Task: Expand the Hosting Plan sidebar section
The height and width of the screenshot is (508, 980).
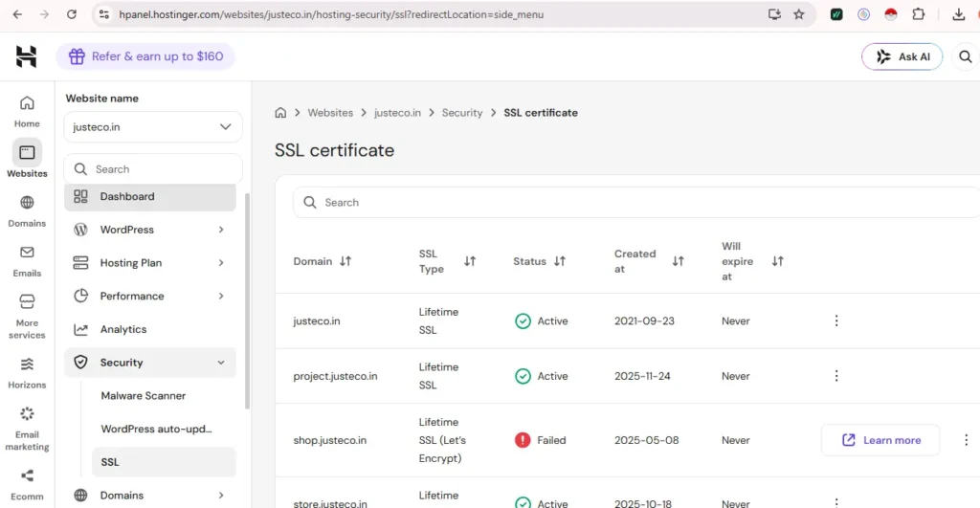Action: pyautogui.click(x=150, y=262)
